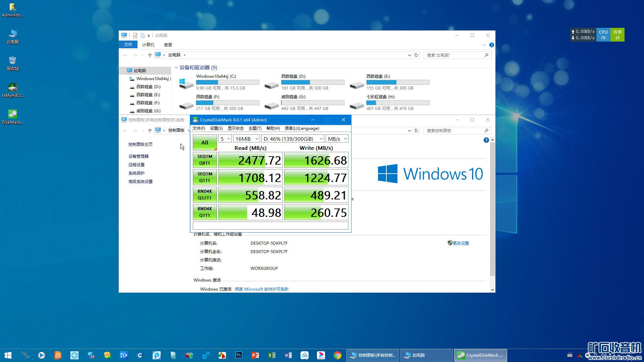
Task: Click the help icon in 此电脑 ribbon
Action: [491, 45]
